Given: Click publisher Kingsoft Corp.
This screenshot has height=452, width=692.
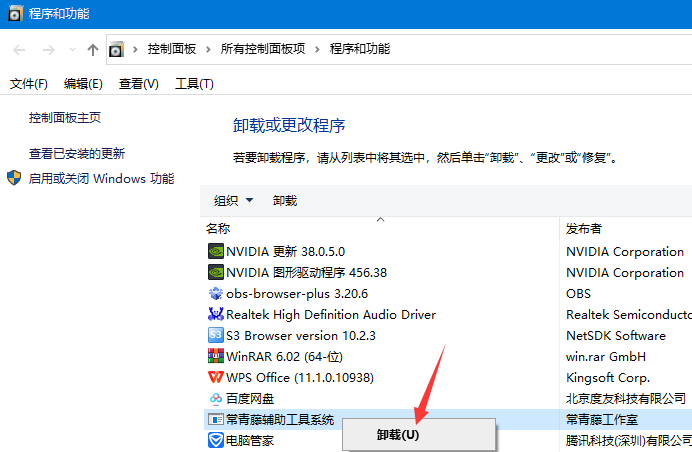Looking at the screenshot, I should pos(608,377).
